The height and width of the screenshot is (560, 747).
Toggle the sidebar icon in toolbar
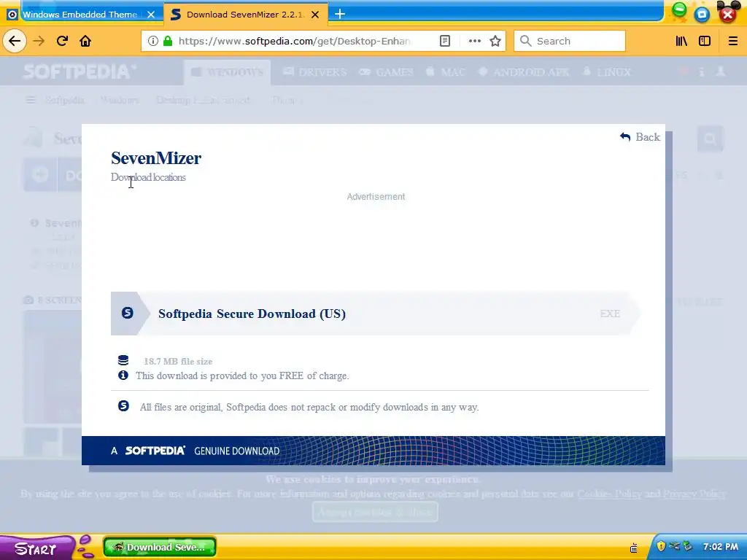[x=705, y=41]
